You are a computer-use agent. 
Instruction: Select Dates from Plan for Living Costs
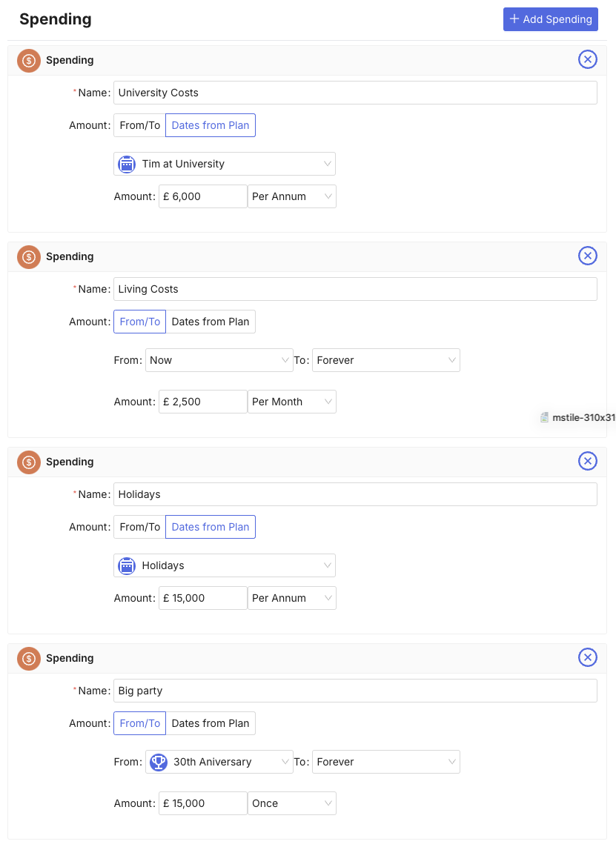click(x=211, y=322)
